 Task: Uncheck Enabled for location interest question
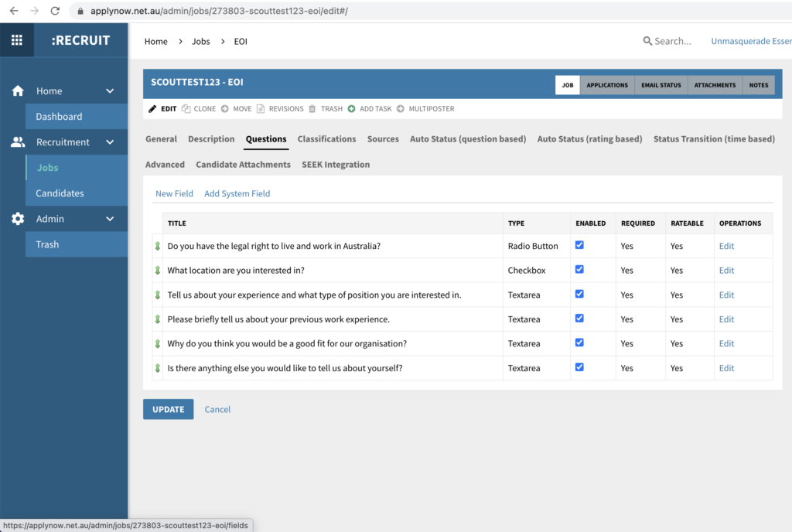click(x=579, y=269)
